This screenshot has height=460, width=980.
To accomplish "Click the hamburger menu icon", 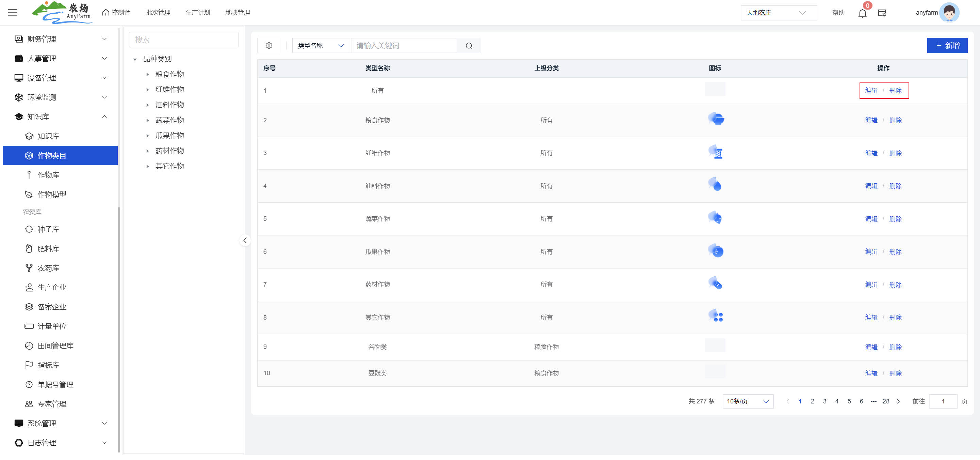I will coord(13,13).
